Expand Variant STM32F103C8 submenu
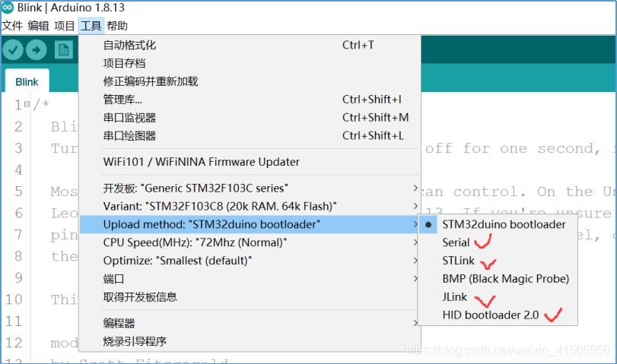617x364 pixels. click(250, 207)
